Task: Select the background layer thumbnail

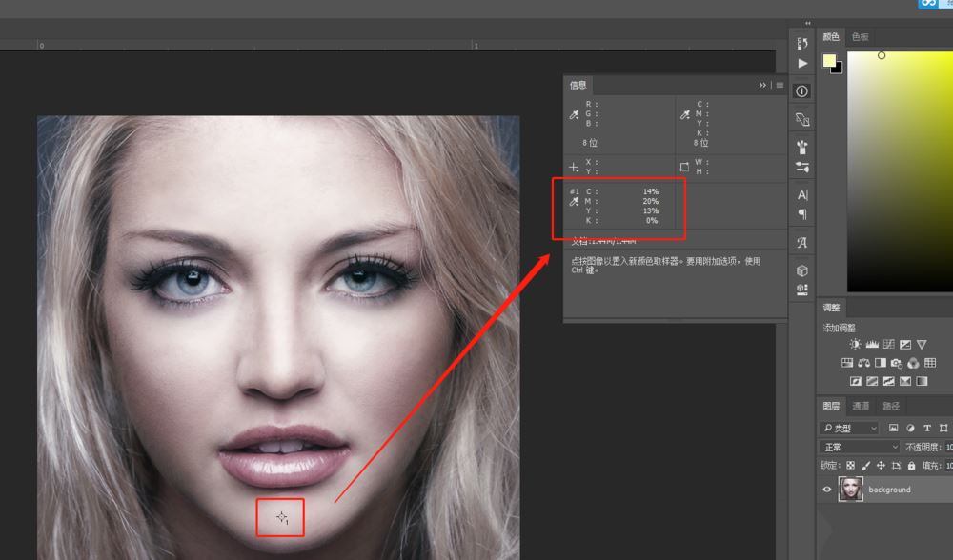Action: (851, 489)
